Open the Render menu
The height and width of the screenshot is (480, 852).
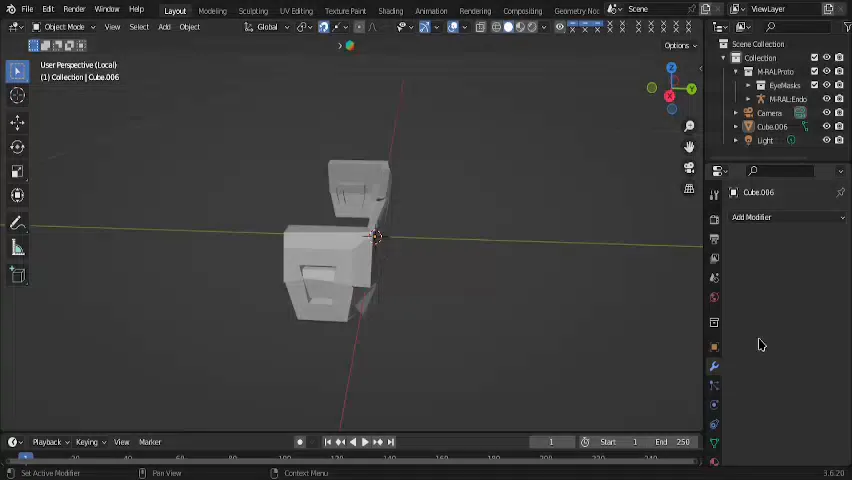click(x=74, y=9)
